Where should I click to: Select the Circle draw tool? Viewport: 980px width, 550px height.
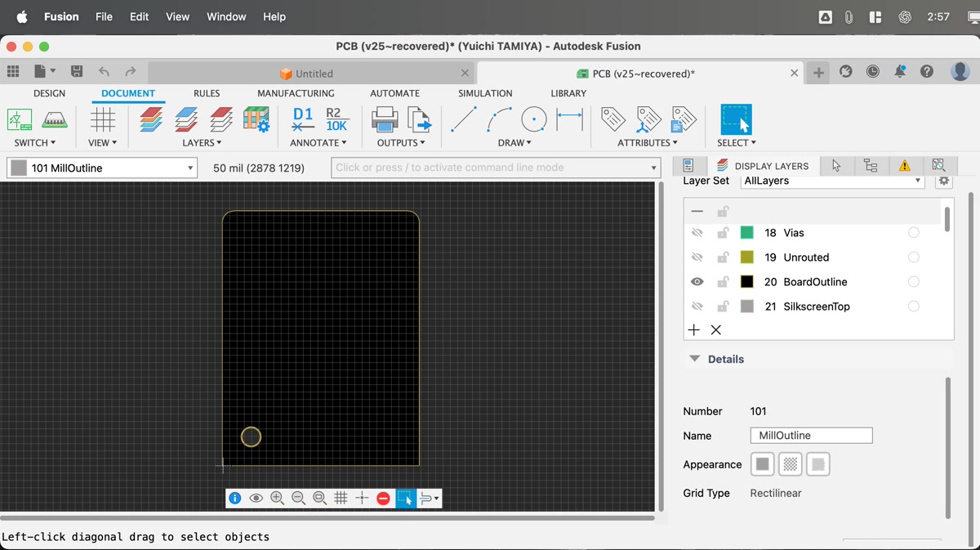(x=534, y=119)
